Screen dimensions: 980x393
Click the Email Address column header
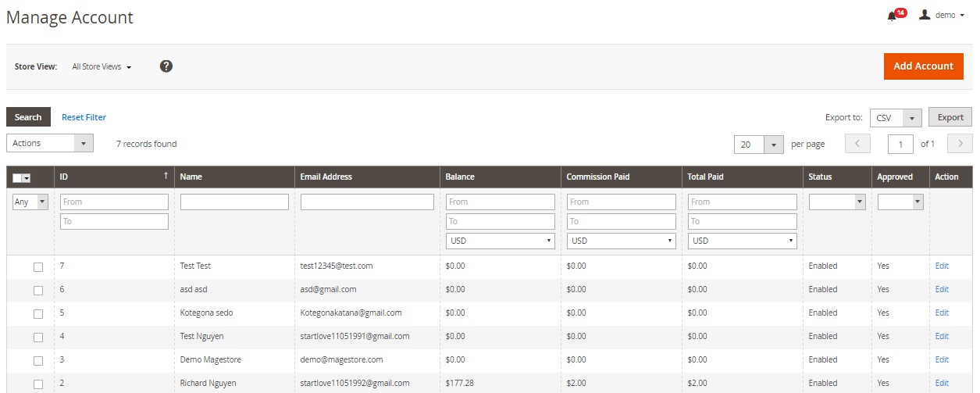[326, 177]
